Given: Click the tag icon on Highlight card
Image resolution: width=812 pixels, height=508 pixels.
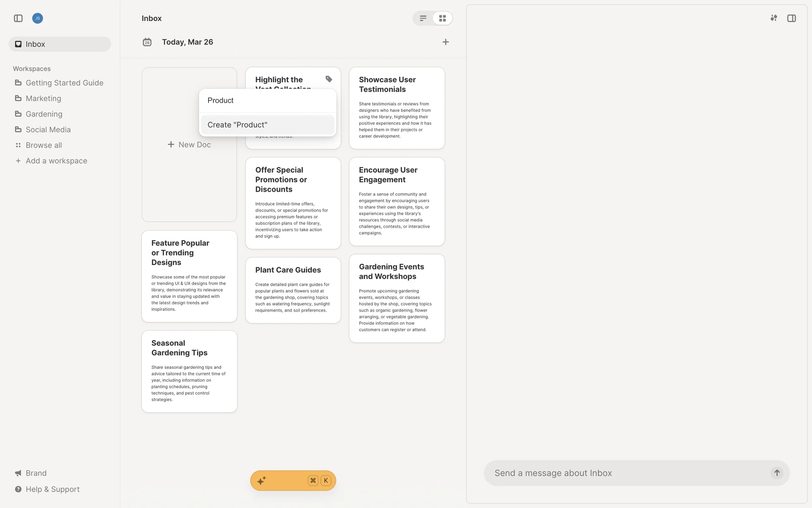Looking at the screenshot, I should click(329, 79).
